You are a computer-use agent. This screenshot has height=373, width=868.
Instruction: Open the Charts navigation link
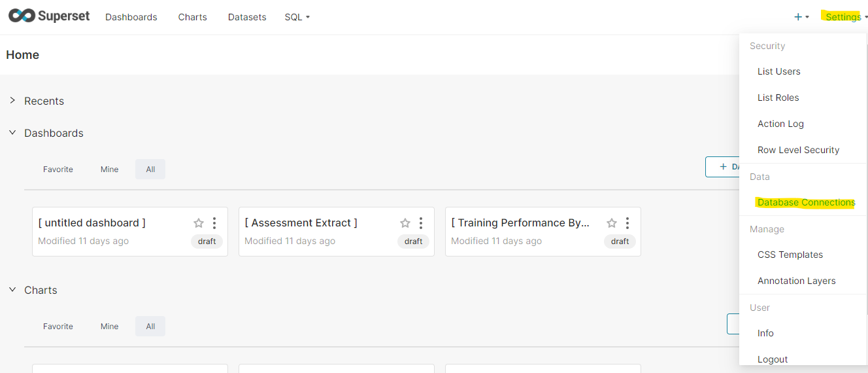192,17
